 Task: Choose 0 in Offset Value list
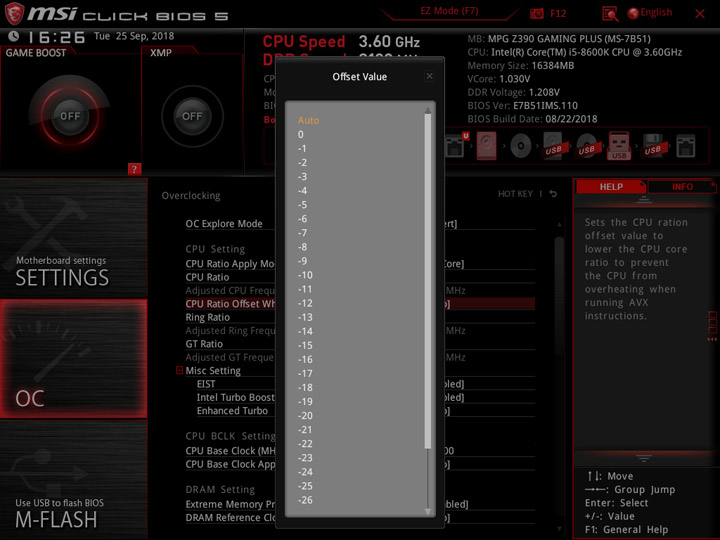tap(301, 135)
